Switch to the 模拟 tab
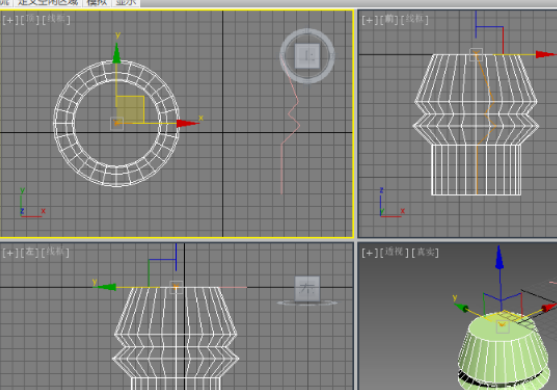The width and height of the screenshot is (557, 390). pyautogui.click(x=97, y=3)
